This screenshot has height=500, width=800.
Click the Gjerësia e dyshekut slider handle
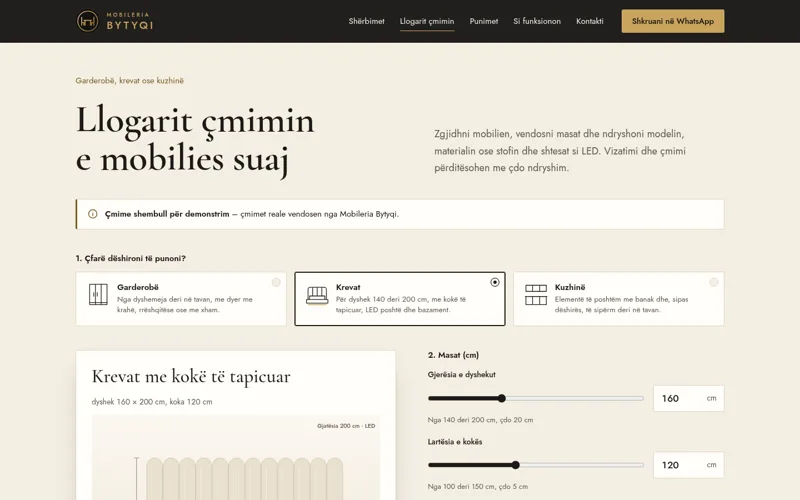pyautogui.click(x=502, y=398)
